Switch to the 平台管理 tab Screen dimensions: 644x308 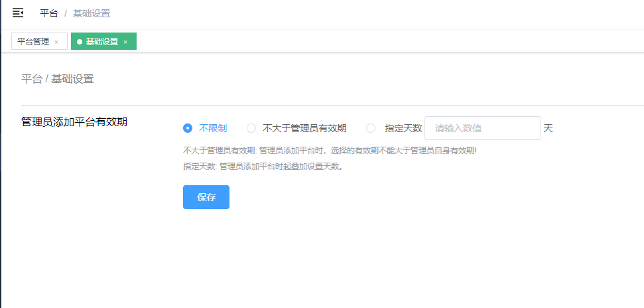point(33,41)
